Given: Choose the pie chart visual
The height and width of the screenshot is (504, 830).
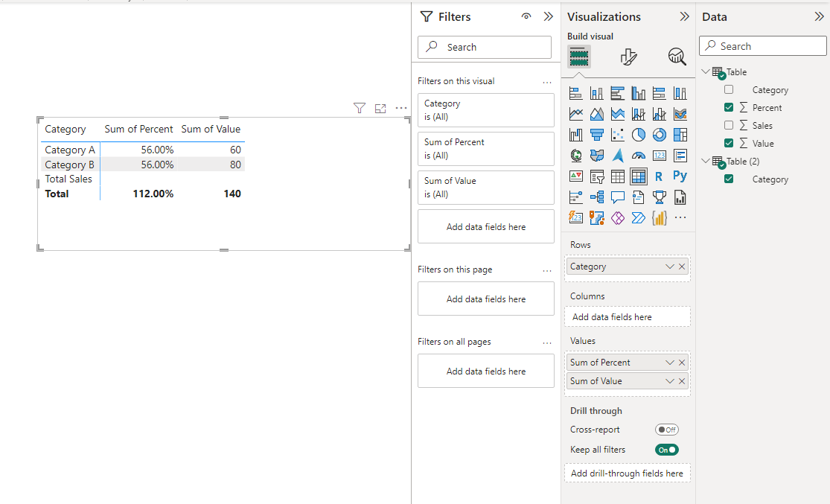Looking at the screenshot, I should 639,135.
